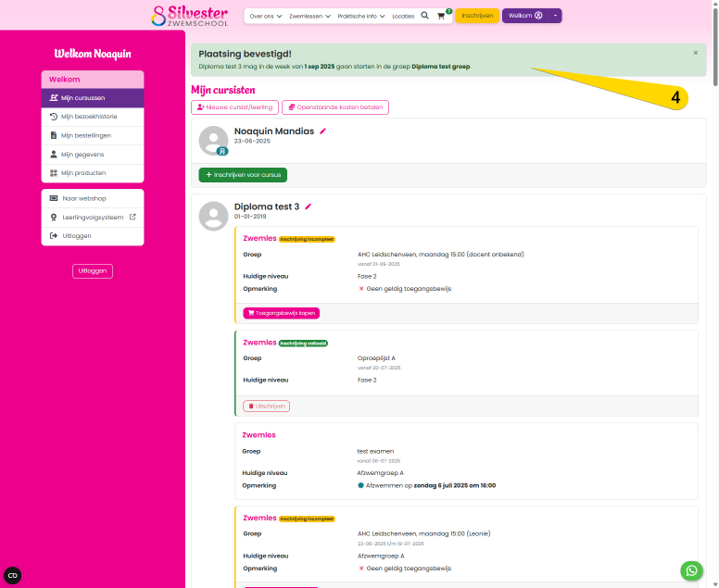Edit Diploma test 3 pencil icon

click(x=309, y=206)
